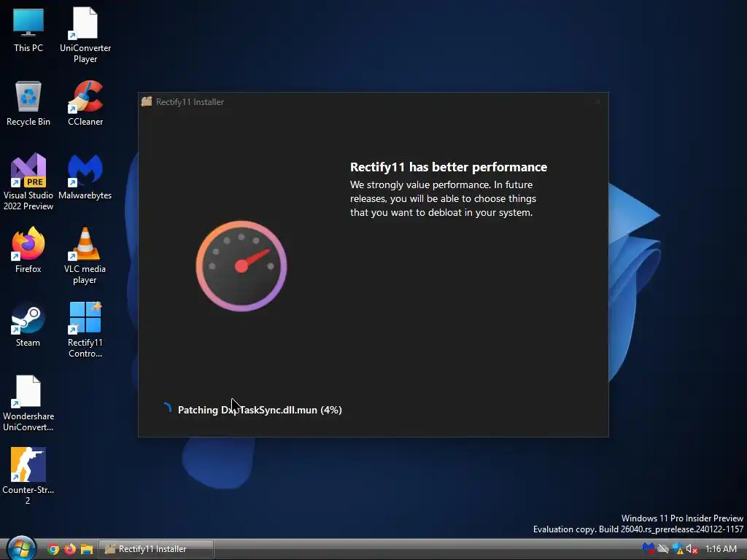
Task: Select the Wondershare UniConverter shortcut
Action: pyautogui.click(x=28, y=403)
